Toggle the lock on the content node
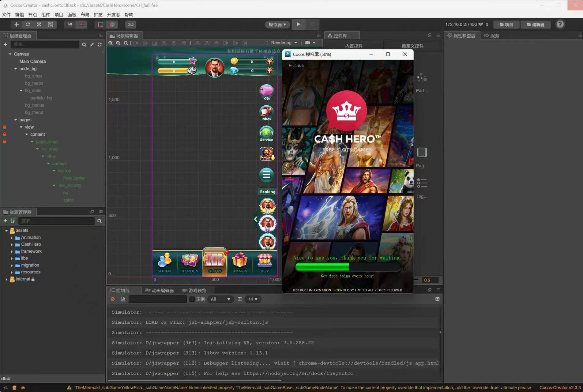This screenshot has width=583, height=392. click(x=4, y=134)
